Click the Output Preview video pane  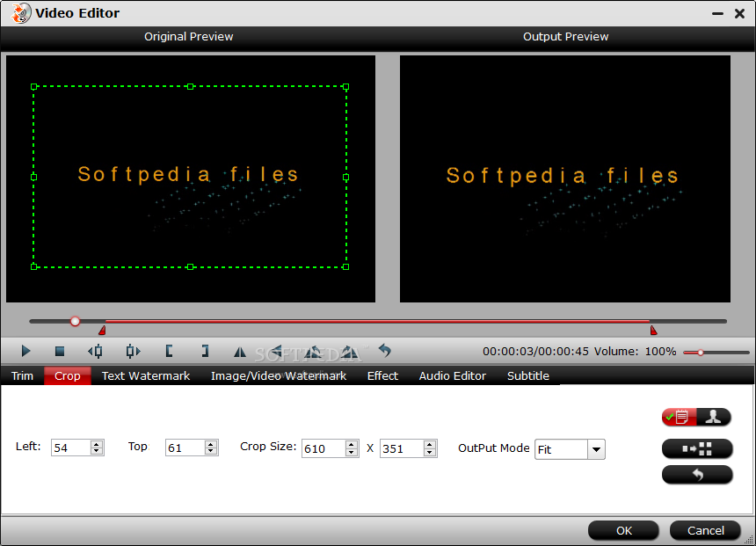tap(565, 179)
